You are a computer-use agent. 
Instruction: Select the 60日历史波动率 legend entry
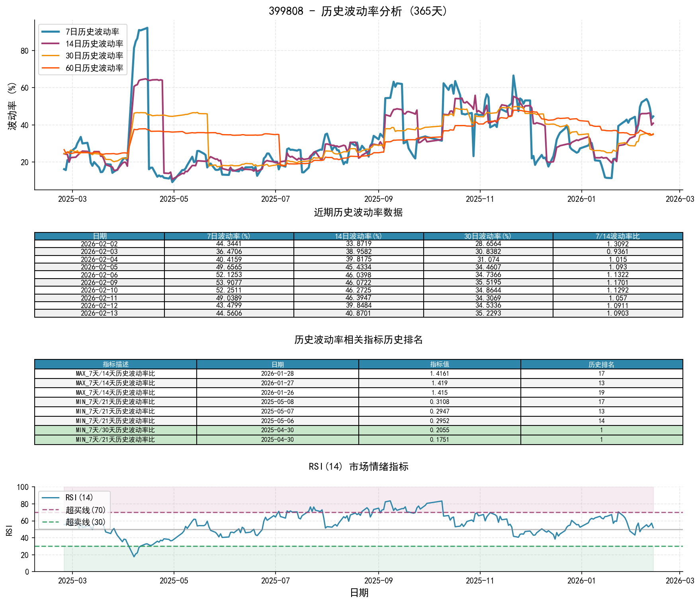[94, 68]
